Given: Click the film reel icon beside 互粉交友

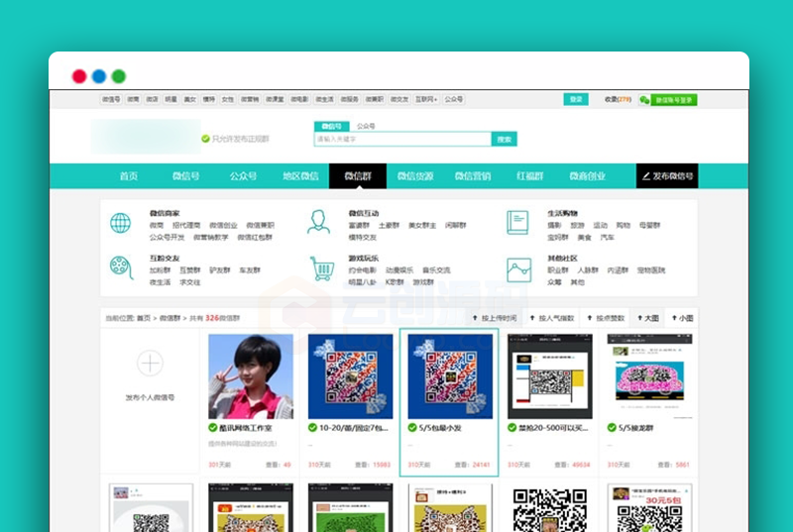Looking at the screenshot, I should coord(121,267).
